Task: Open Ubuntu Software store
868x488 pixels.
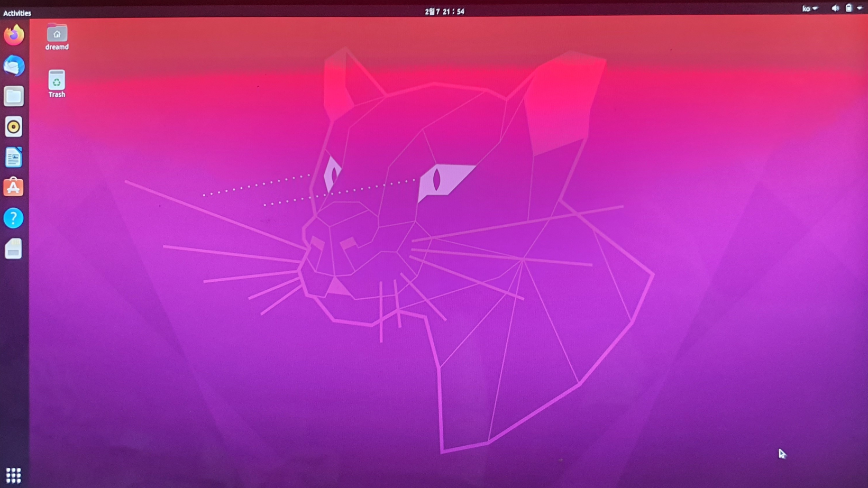Action: [14, 187]
